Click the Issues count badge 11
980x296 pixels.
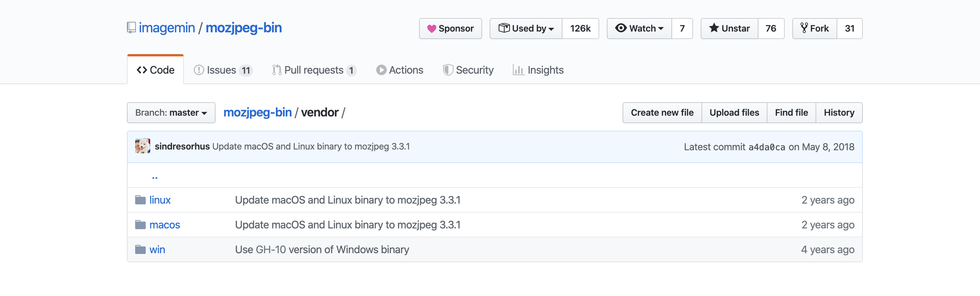click(x=246, y=70)
